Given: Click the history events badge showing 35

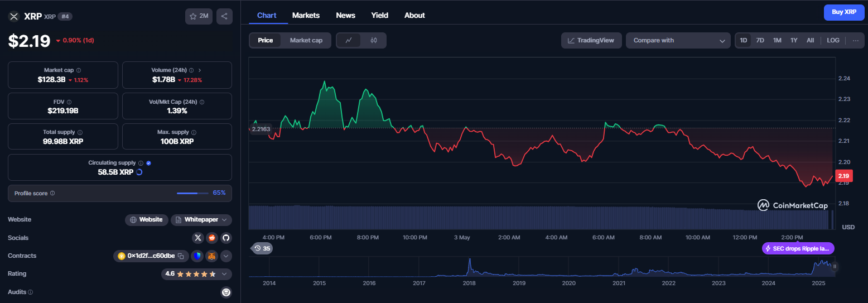Looking at the screenshot, I should 262,248.
